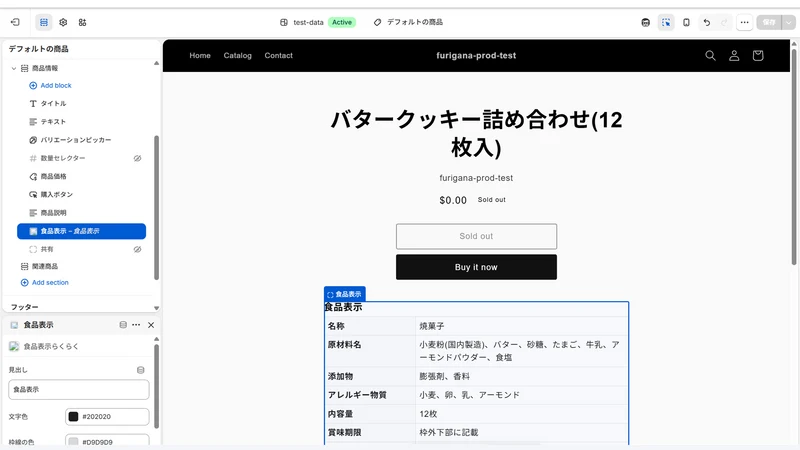Select the 食品表示 block in the tree
Screen dimensions: 800x450
[82, 231]
